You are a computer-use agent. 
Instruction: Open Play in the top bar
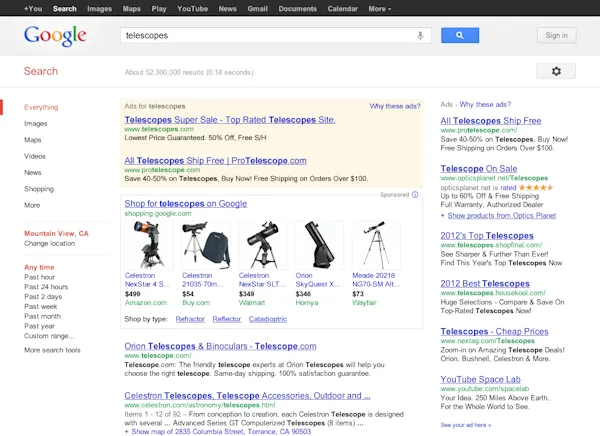[159, 8]
